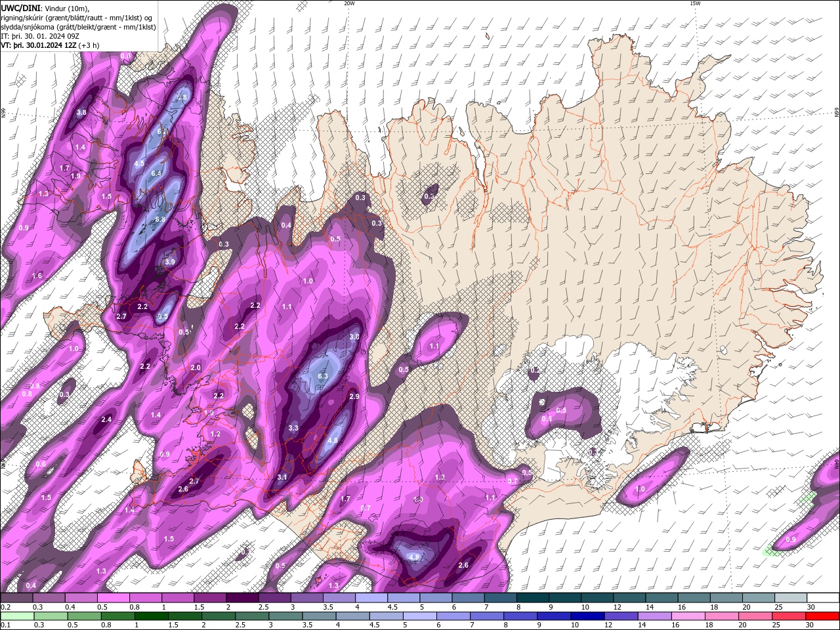Click the 6.3 snowfall value on the map
840x630 pixels.
(x=322, y=377)
